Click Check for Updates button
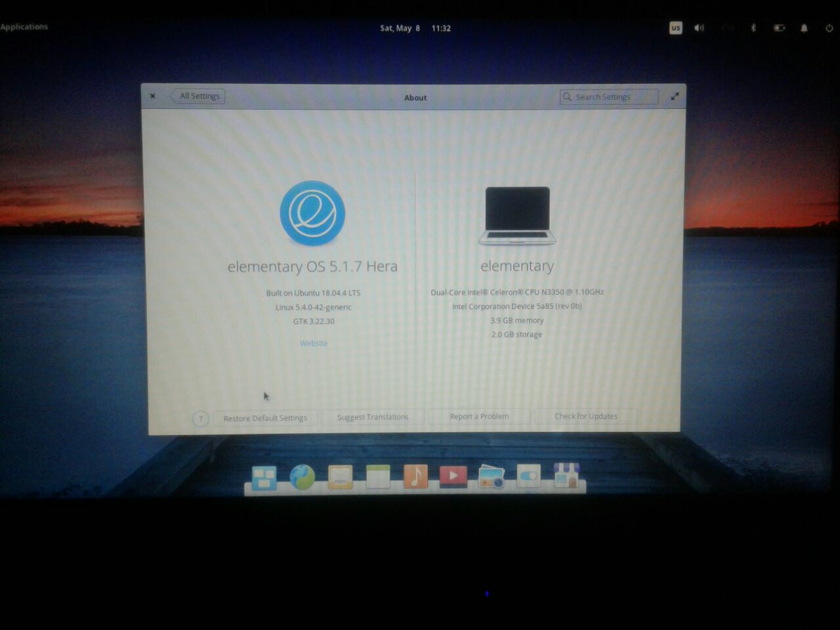The width and height of the screenshot is (840, 630). point(586,416)
